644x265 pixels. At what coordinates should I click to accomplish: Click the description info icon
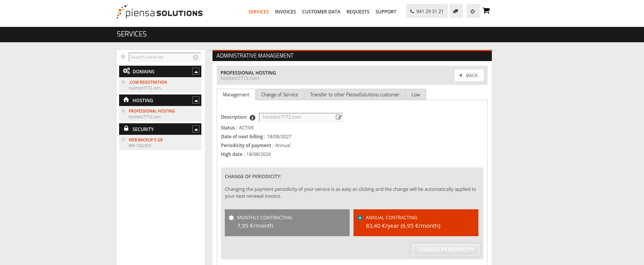coord(252,118)
